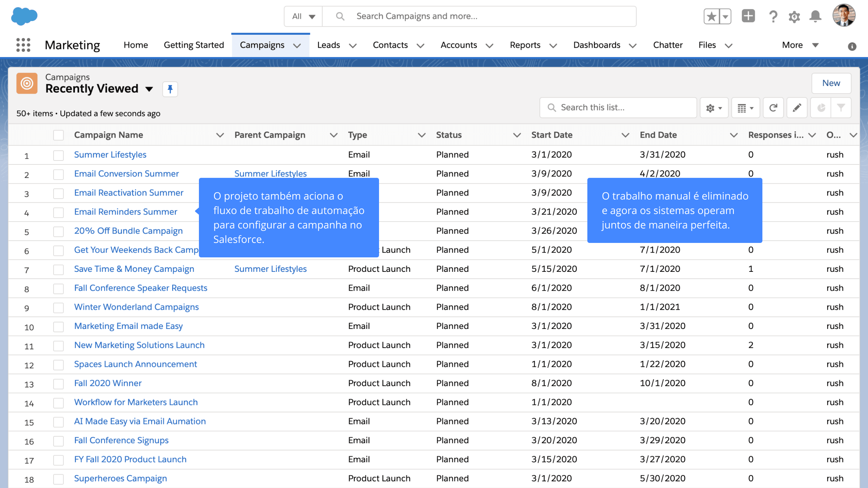Open the filters funnel icon
This screenshot has width=868, height=488.
pos(841,108)
